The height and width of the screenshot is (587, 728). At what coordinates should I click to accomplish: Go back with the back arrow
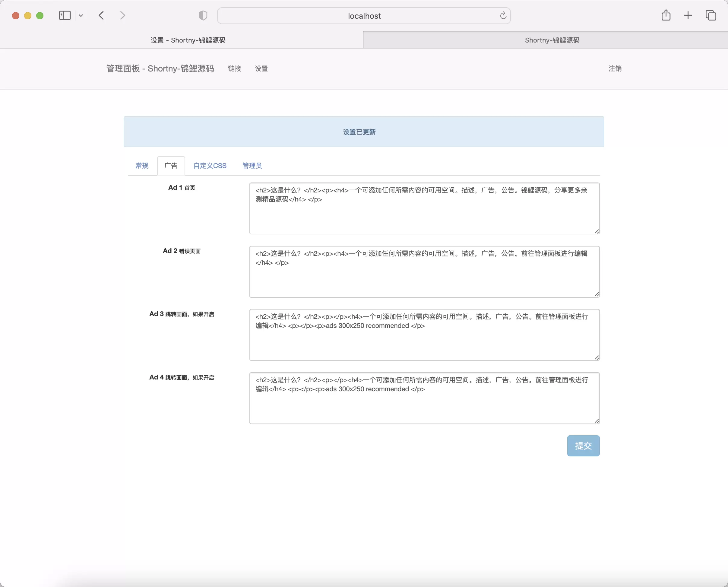pos(101,16)
